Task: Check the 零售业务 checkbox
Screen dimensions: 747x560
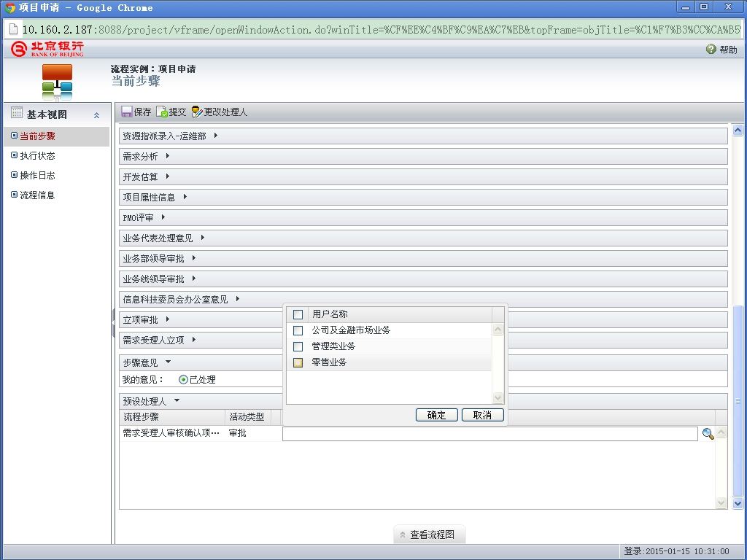Action: point(298,362)
